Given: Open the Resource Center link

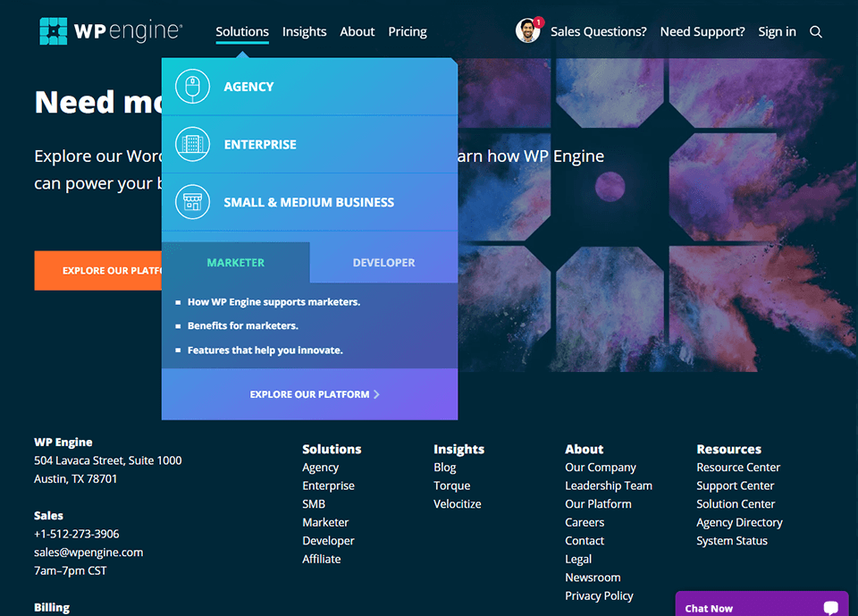Looking at the screenshot, I should pyautogui.click(x=738, y=468).
